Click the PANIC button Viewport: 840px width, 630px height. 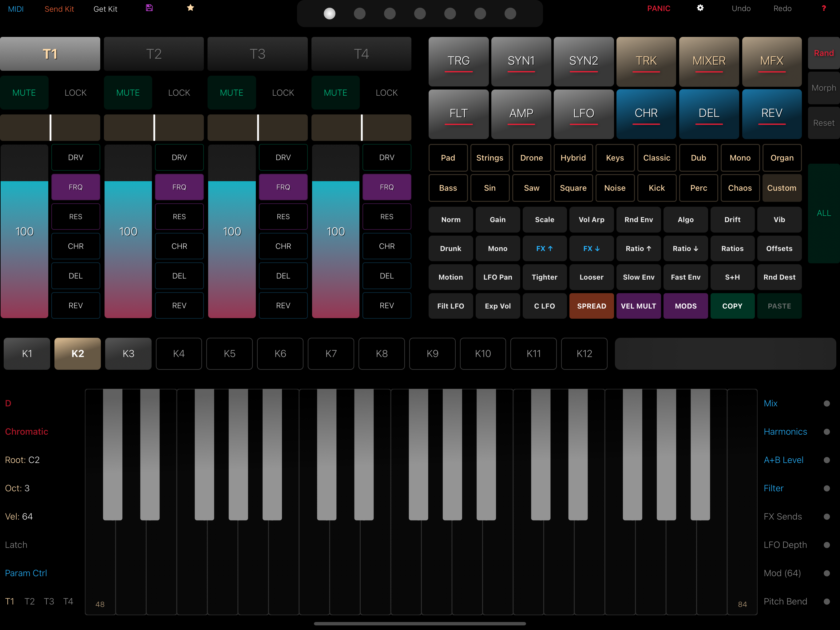(659, 8)
